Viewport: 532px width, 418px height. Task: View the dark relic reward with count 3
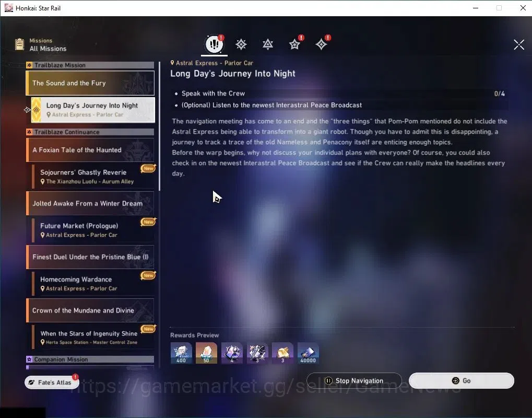257,353
